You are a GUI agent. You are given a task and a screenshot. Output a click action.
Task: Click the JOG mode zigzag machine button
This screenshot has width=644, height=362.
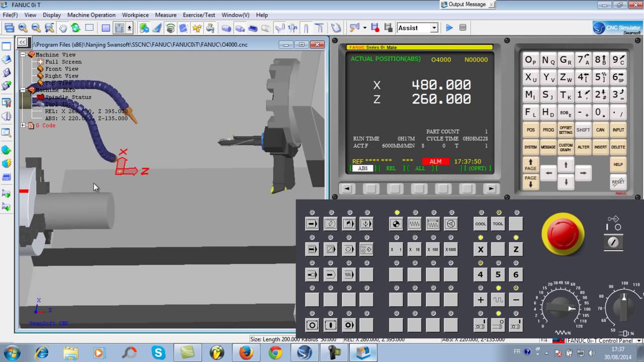click(414, 224)
